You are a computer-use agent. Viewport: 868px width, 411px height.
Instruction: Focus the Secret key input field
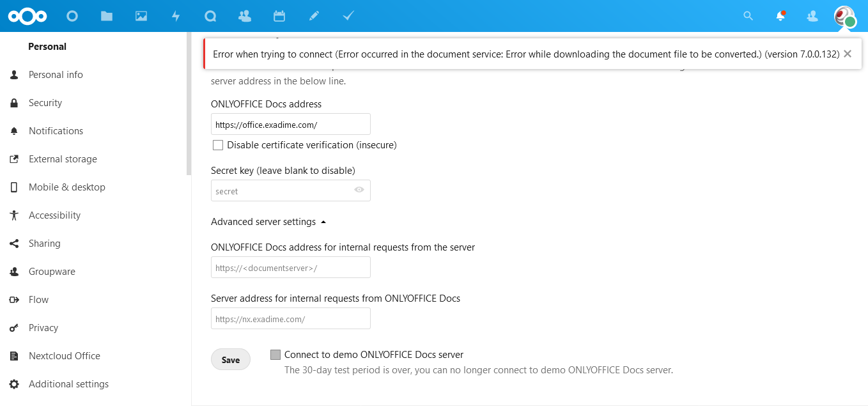291,190
